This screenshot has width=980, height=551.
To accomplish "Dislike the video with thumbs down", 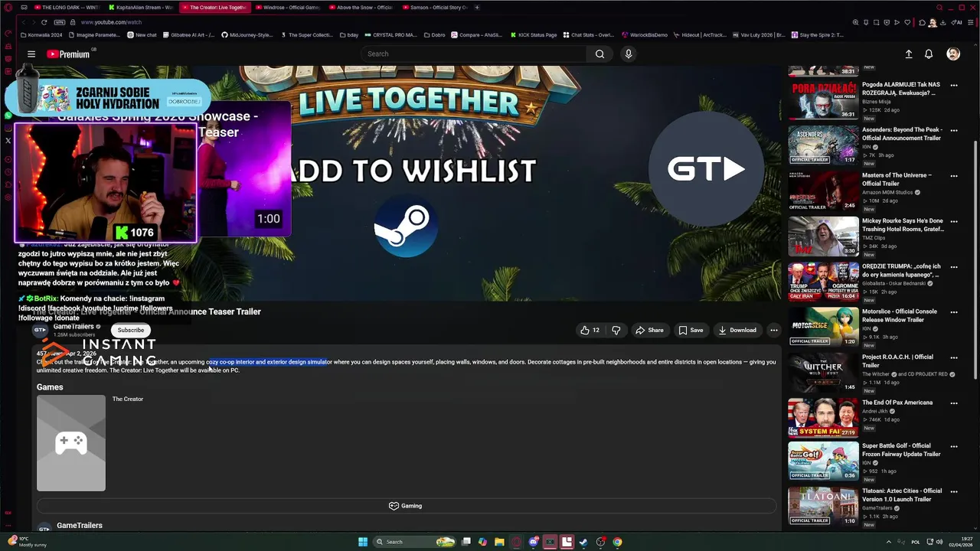I will point(616,330).
